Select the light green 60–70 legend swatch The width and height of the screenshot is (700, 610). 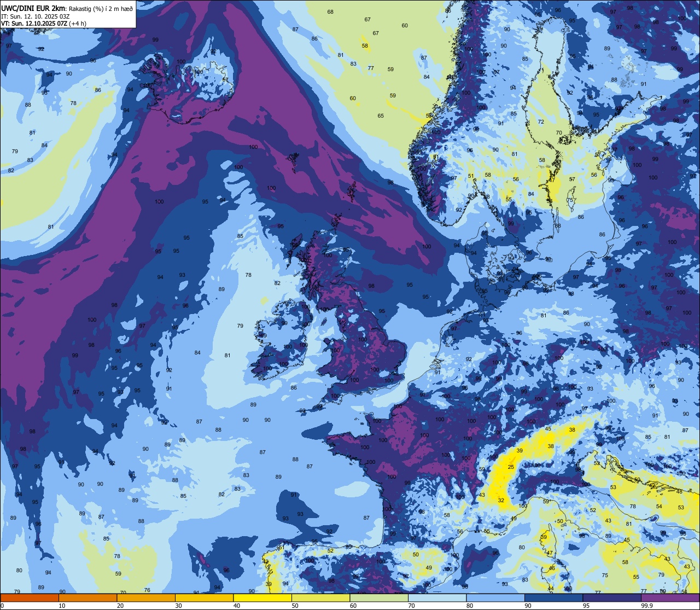[379, 598]
